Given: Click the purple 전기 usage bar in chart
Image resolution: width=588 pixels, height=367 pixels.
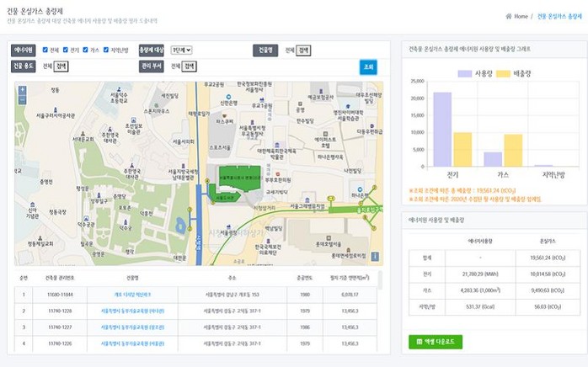Looking at the screenshot, I should click(x=442, y=130).
